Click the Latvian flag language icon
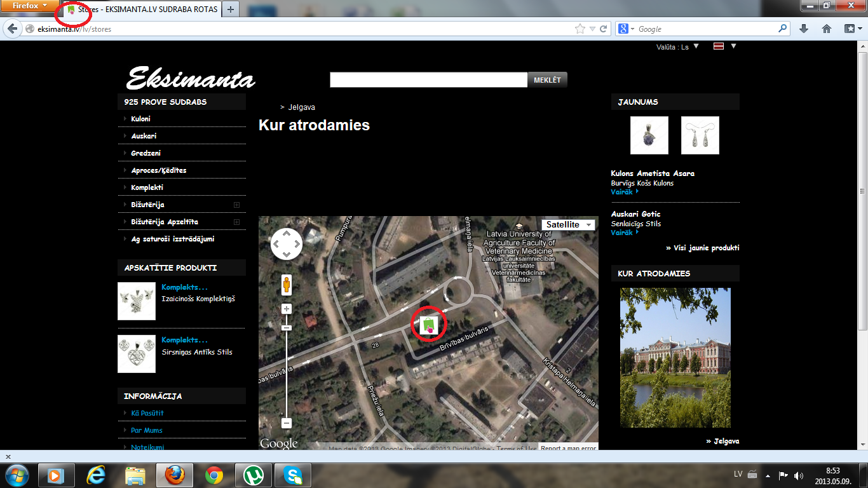Screen dimensions: 868x488 [719, 46]
